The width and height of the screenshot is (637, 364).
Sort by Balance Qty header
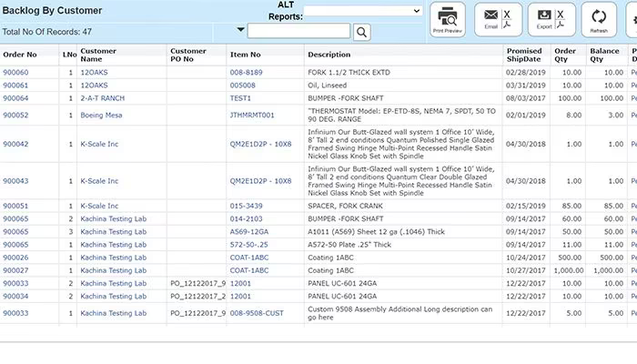click(604, 55)
